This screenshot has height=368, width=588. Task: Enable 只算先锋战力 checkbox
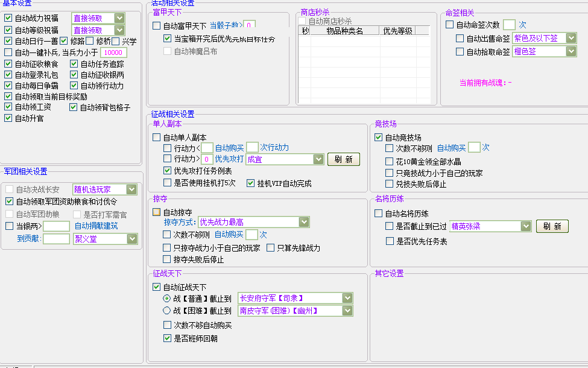(x=270, y=247)
